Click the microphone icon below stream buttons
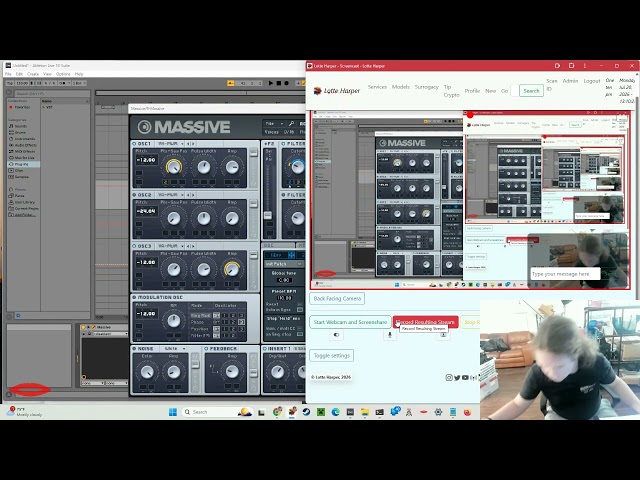Screen dimensions: 640x480 (389, 335)
